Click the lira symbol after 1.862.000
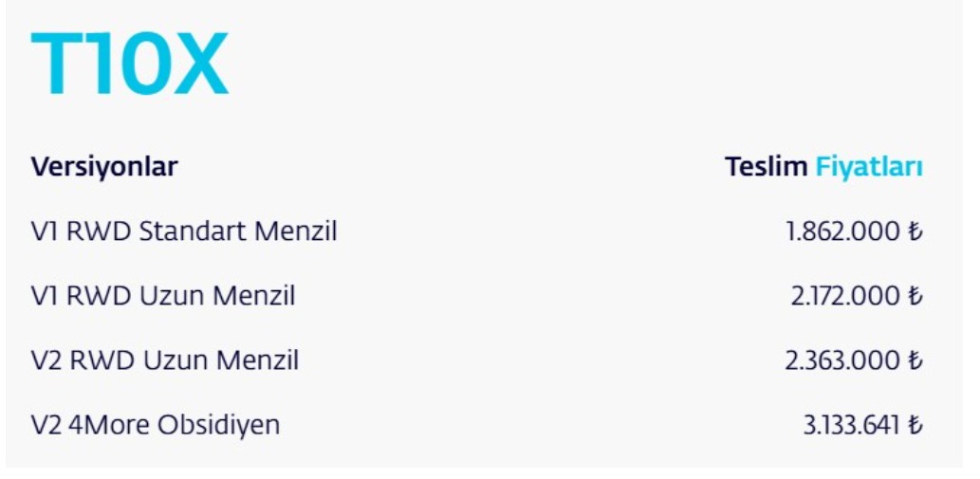 coord(915,231)
